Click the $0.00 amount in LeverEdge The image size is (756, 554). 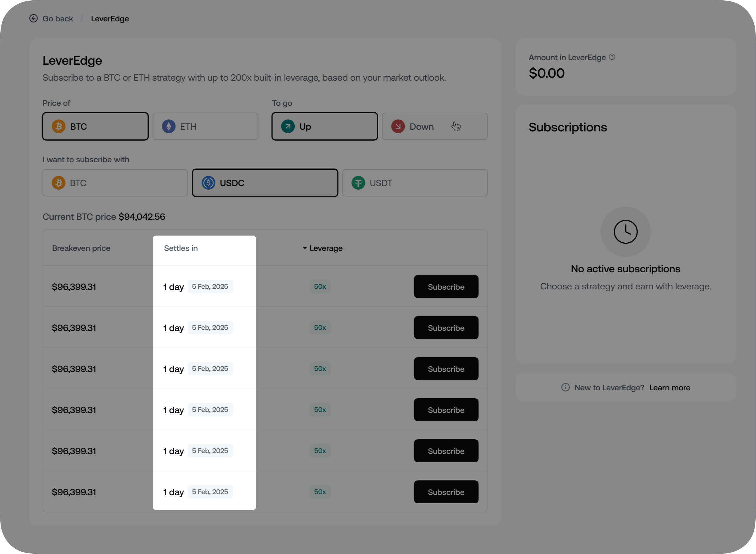point(547,73)
